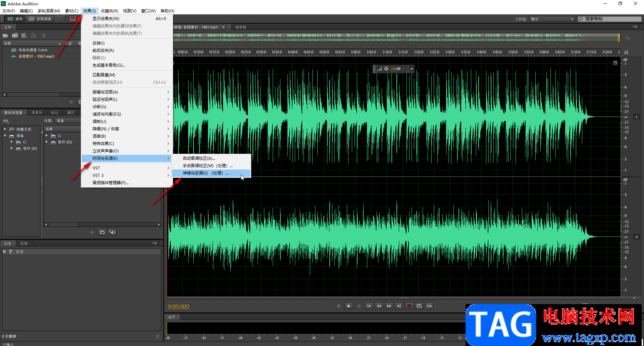Click the fast forward transport icon
The width and height of the screenshot is (644, 346).
389,306
